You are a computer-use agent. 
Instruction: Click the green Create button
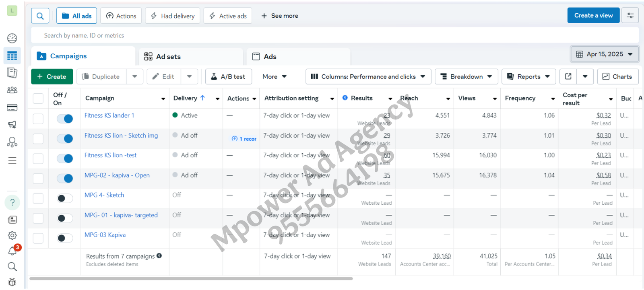(52, 76)
